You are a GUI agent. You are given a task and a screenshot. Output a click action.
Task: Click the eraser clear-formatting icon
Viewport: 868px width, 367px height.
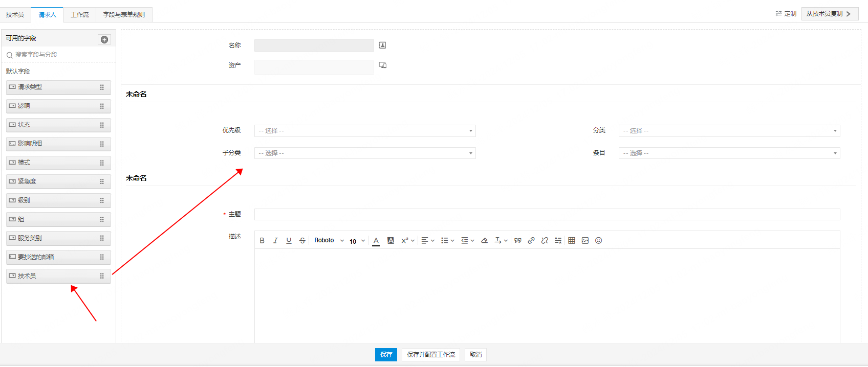[x=484, y=241]
